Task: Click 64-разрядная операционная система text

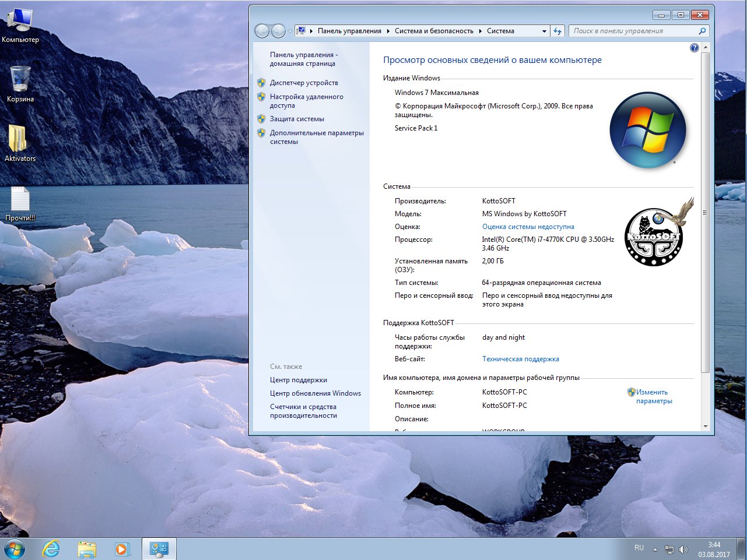Action: coord(541,283)
